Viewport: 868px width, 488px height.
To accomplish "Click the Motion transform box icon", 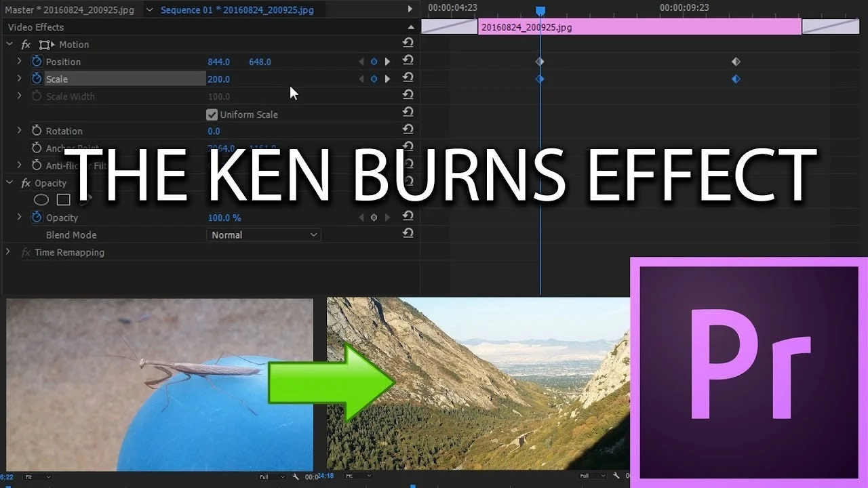I will (x=47, y=45).
